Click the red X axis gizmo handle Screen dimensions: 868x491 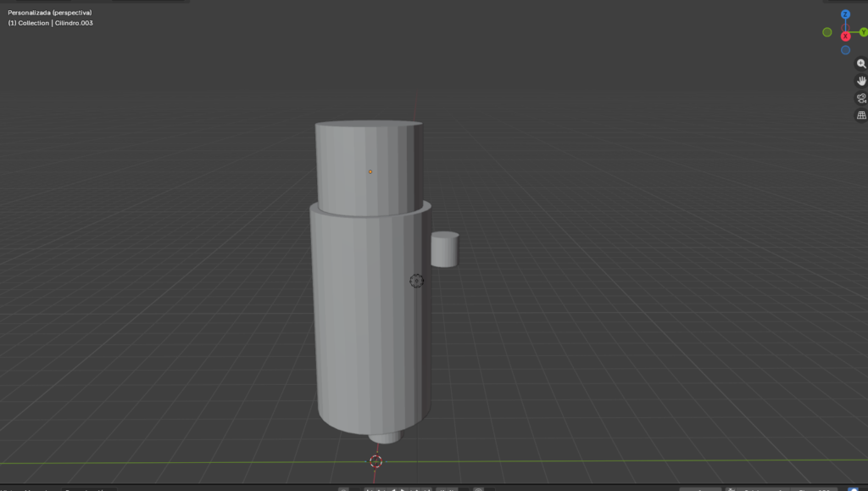coord(845,36)
